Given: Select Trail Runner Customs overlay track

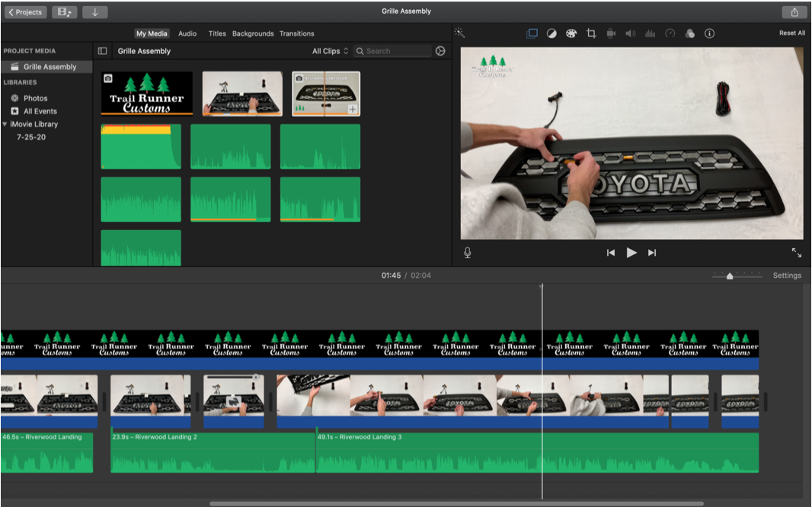Looking at the screenshot, I should pos(379,349).
